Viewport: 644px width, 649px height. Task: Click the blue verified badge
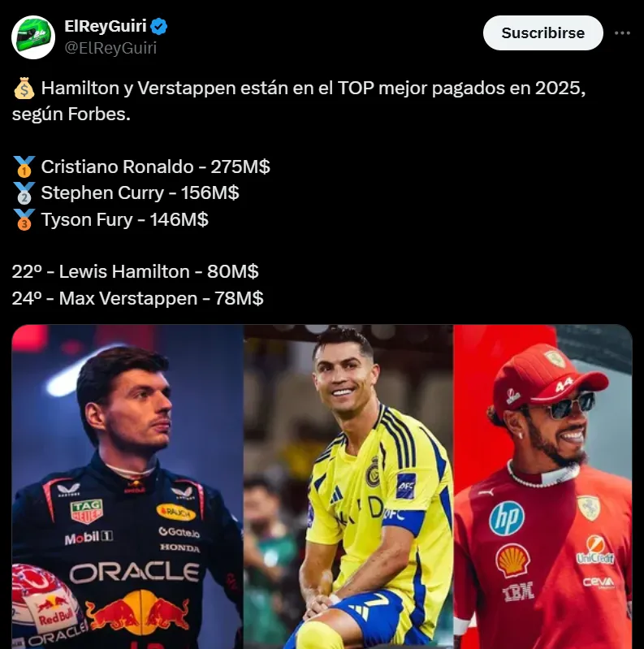click(x=159, y=27)
